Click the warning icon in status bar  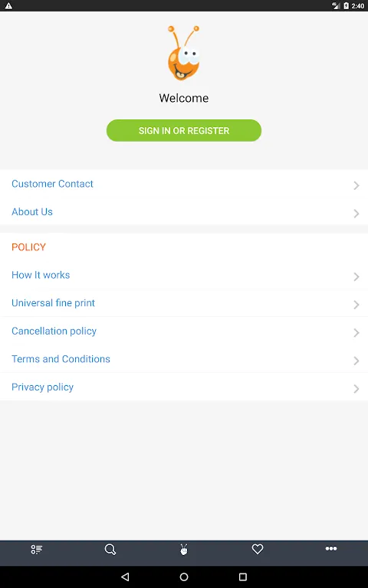click(x=8, y=5)
